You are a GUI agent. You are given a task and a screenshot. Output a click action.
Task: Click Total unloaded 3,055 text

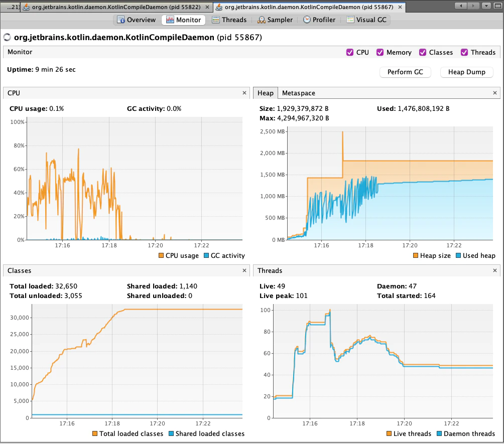(x=46, y=296)
